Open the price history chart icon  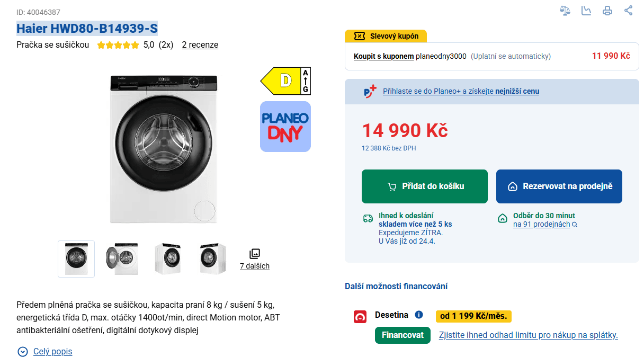coord(586,11)
